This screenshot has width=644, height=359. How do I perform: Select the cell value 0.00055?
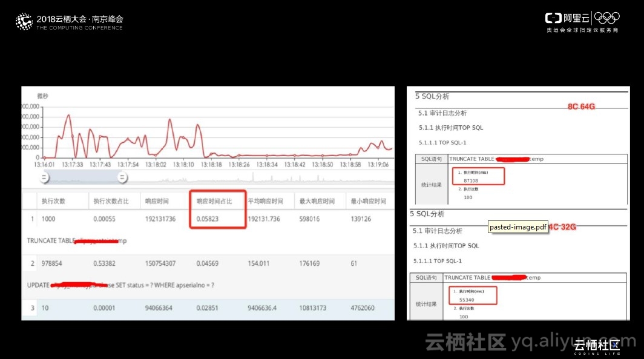pyautogui.click(x=104, y=219)
